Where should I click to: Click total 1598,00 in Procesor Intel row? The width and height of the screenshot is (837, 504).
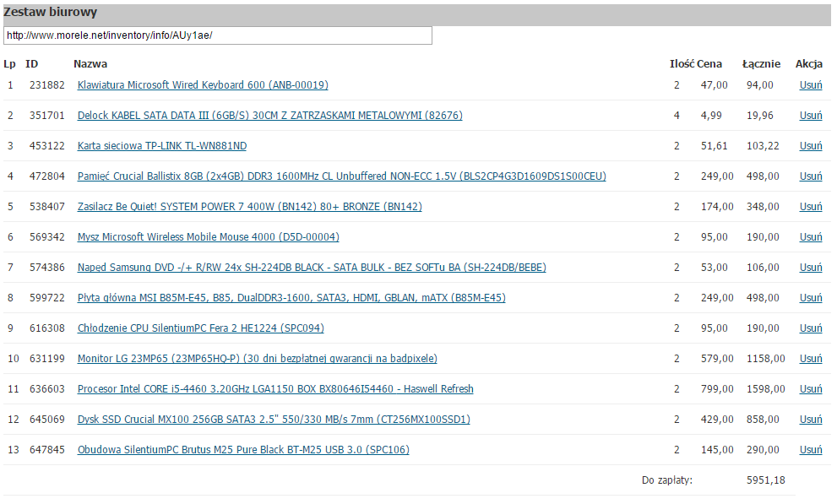765,389
